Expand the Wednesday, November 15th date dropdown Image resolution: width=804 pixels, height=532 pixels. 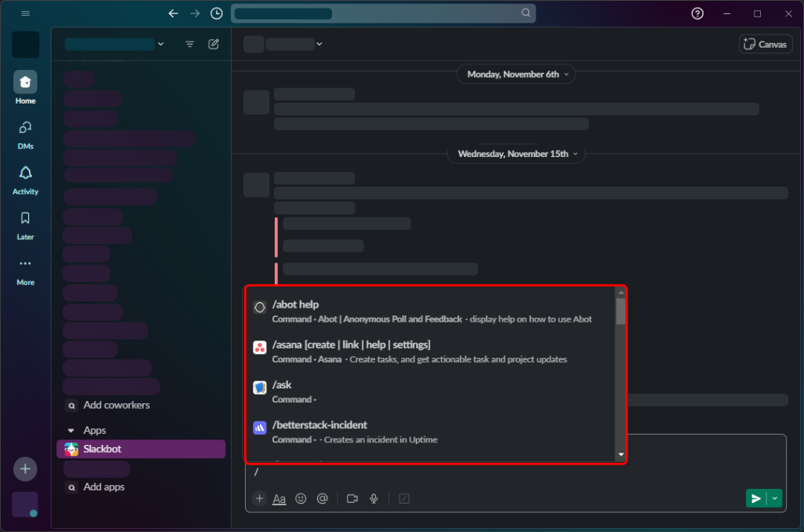[x=517, y=154]
